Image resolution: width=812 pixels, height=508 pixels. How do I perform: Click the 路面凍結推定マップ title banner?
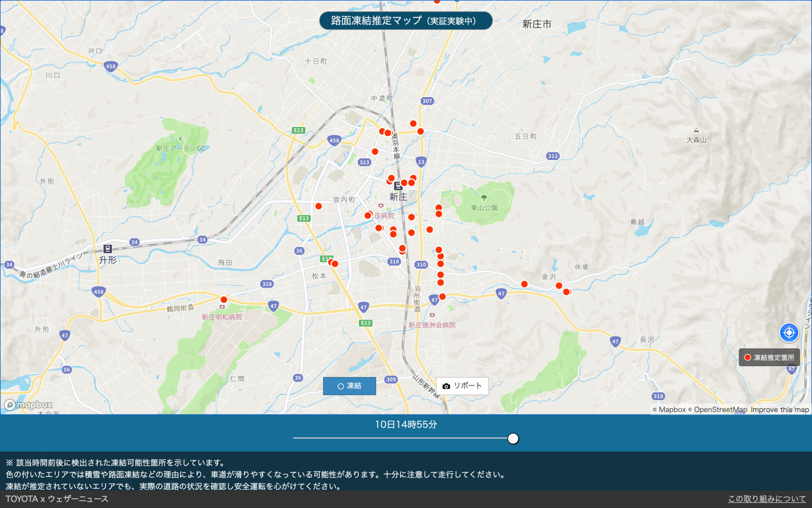(x=405, y=21)
